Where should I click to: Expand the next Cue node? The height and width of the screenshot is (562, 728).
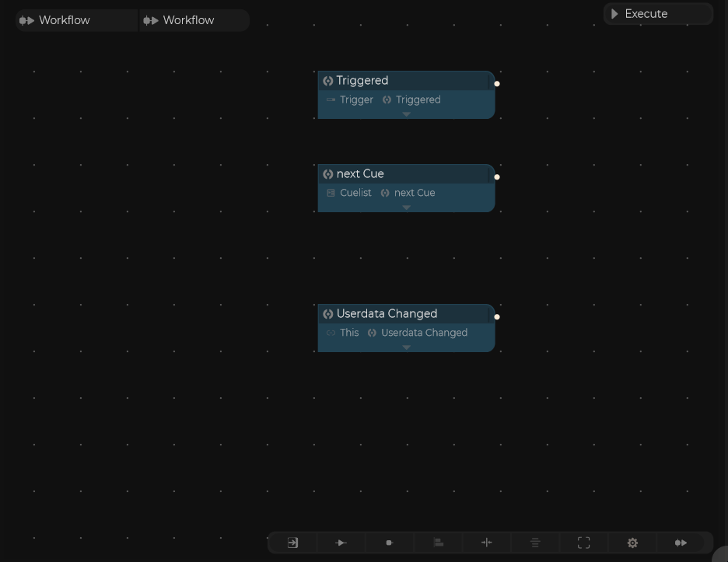tap(406, 208)
